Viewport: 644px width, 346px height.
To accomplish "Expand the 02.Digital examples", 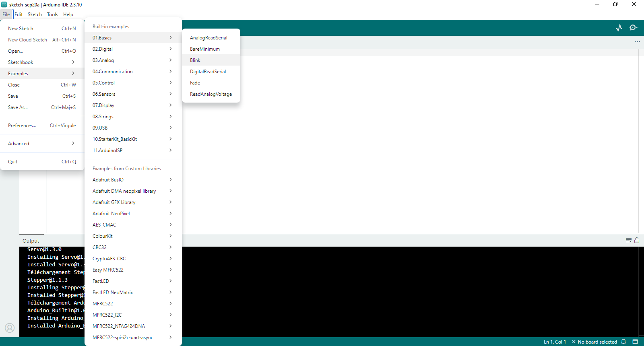I will [133, 49].
